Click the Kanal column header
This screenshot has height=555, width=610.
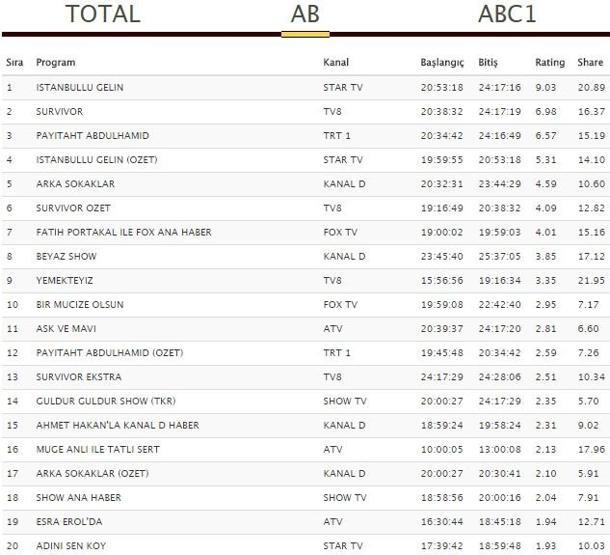point(336,62)
